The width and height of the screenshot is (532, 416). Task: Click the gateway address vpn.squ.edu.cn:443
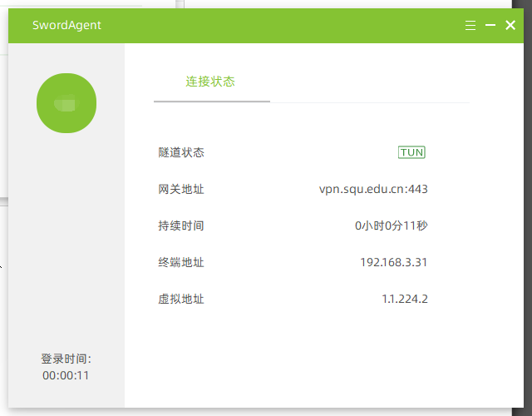point(373,189)
